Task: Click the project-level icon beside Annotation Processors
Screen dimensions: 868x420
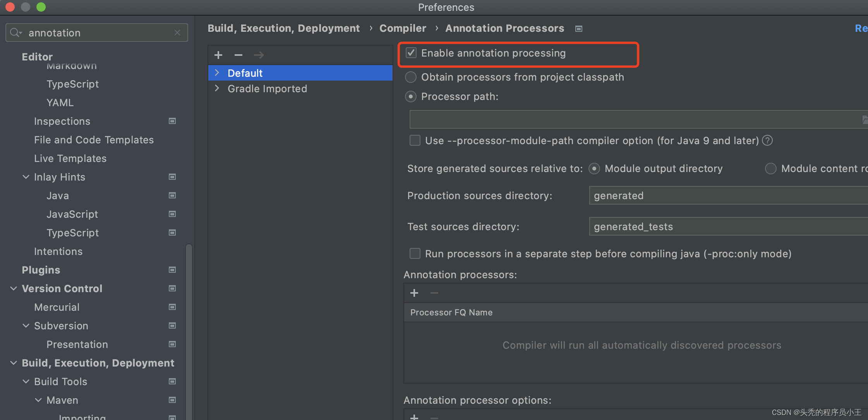Action: click(x=579, y=29)
